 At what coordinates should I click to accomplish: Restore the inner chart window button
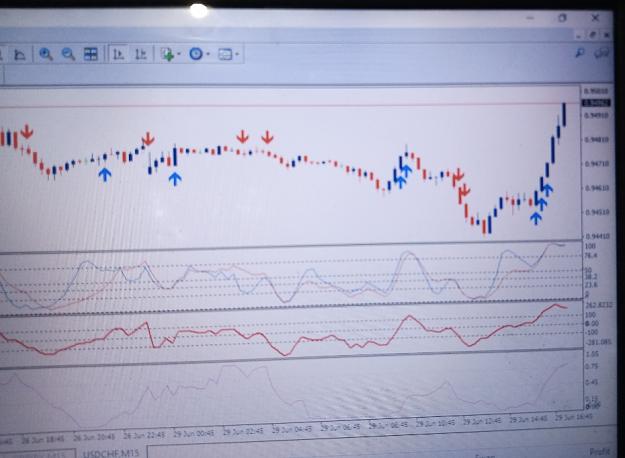(592, 35)
